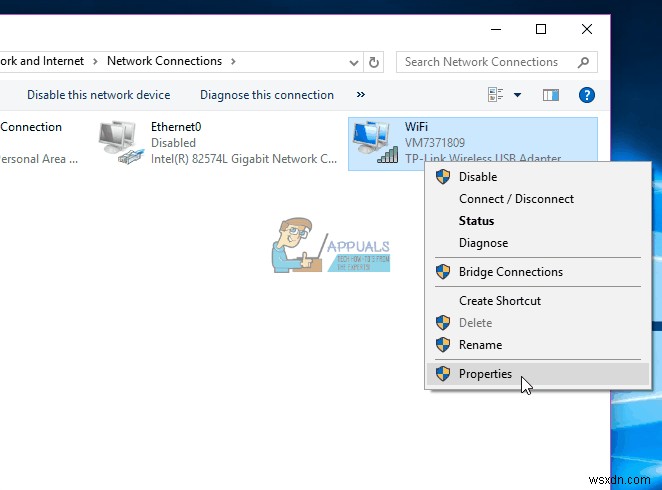Image resolution: width=662 pixels, height=490 pixels.
Task: Click Disable this network device
Action: 99,95
